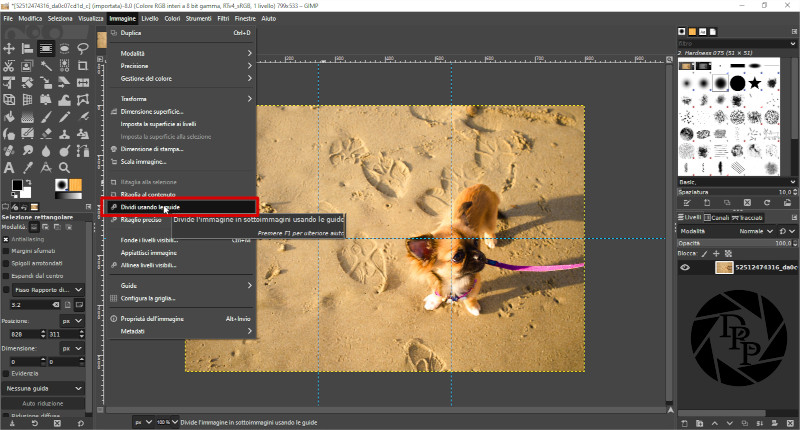The width and height of the screenshot is (800, 430).
Task: Open the Nessuna guida dropdown
Action: (x=43, y=388)
